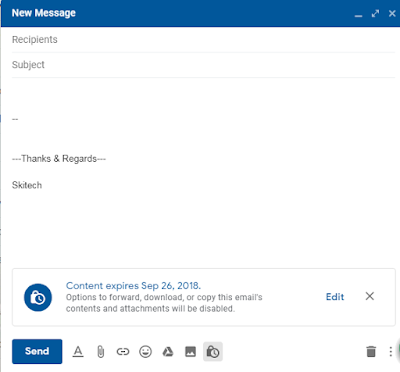Click the Subject field
The height and width of the screenshot is (372, 400).
coord(203,65)
